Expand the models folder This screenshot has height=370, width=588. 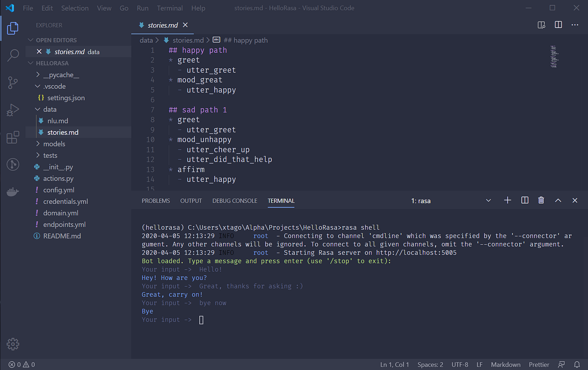point(38,143)
